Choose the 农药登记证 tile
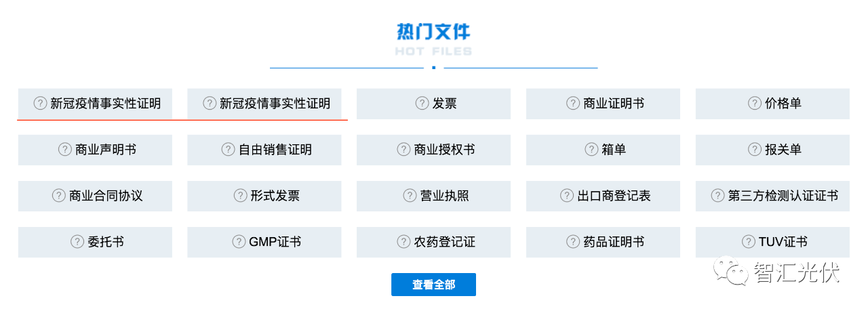This screenshot has height=311, width=868. click(x=433, y=242)
